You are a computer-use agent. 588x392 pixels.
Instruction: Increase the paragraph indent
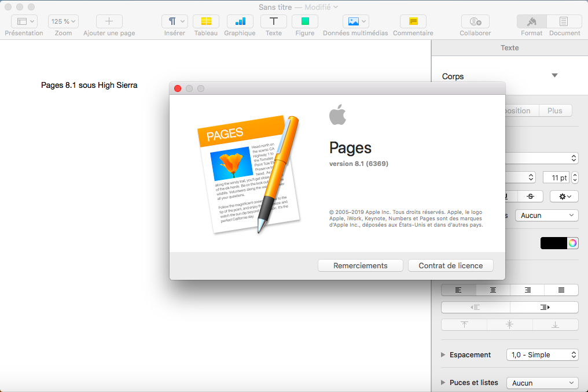[545, 308]
